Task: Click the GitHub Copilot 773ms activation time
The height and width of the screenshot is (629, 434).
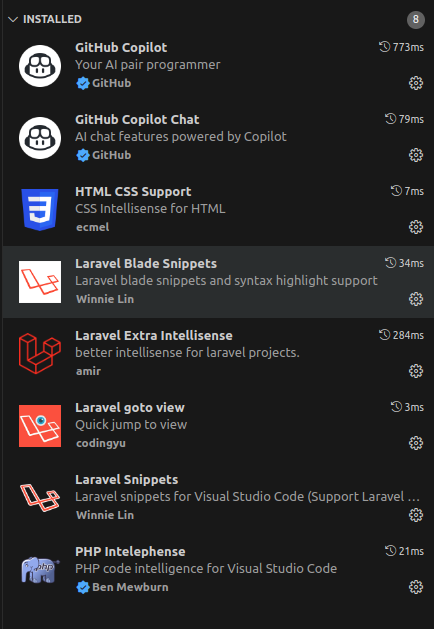Action: [402, 47]
